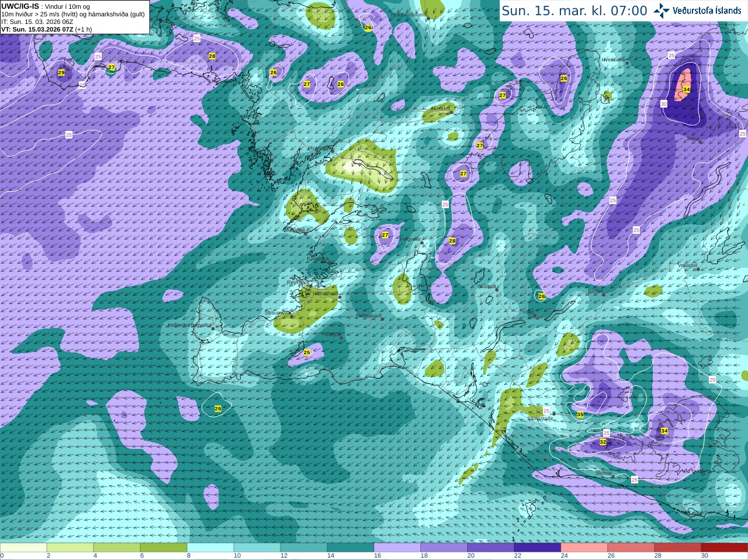
Task: Select the 8–10 m/s pale cyan legend swatch
Action: (x=210, y=548)
